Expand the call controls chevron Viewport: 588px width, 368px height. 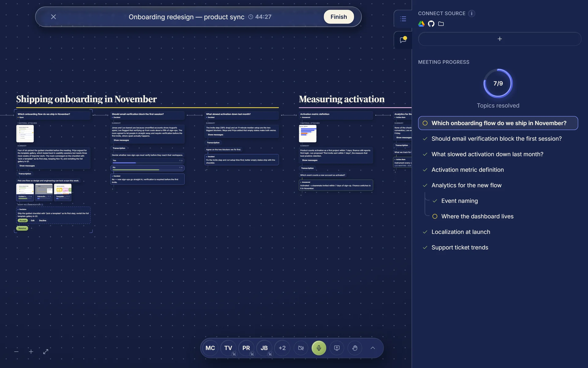373,348
